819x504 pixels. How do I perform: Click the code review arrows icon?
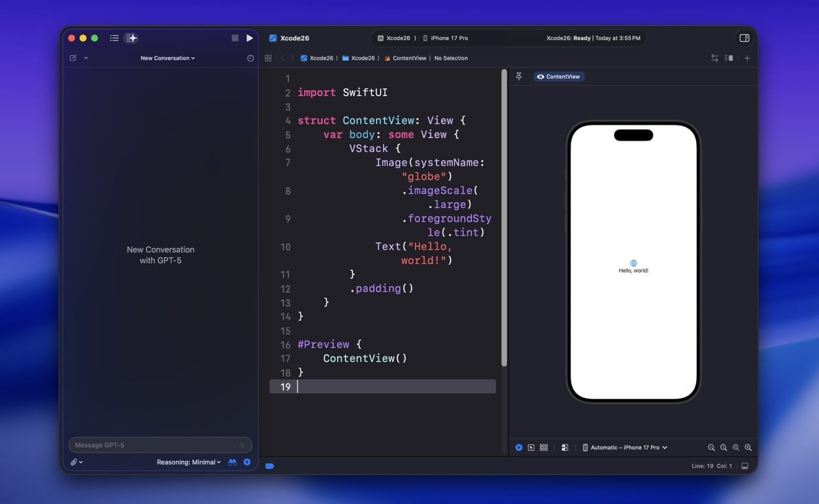click(x=715, y=58)
